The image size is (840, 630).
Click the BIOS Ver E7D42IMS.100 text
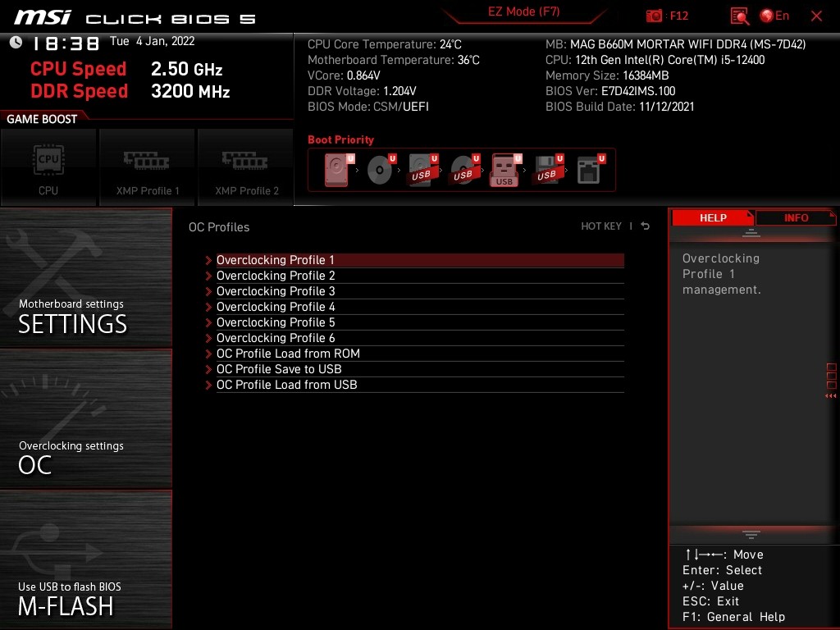(610, 91)
